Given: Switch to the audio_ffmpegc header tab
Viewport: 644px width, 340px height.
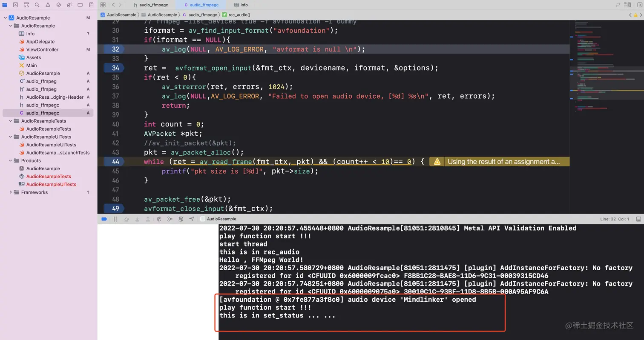Looking at the screenshot, I should click(x=150, y=5).
